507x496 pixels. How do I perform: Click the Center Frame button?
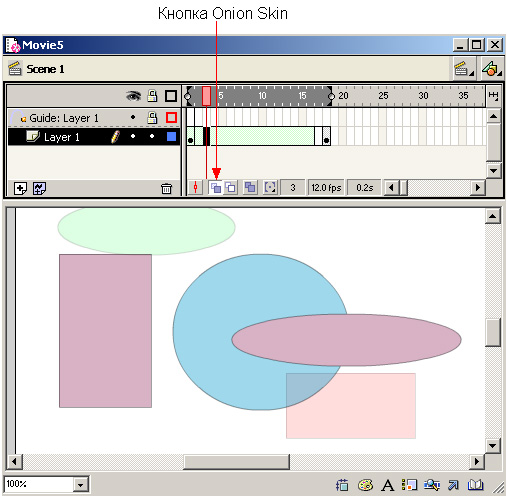(x=196, y=188)
